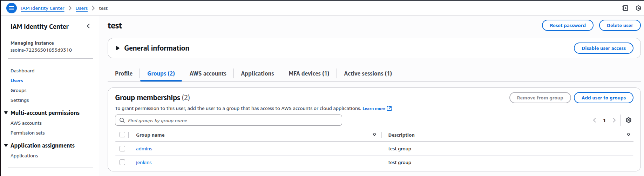This screenshot has width=644, height=176.
Task: Click the panel icon in top bar
Action: pyautogui.click(x=625, y=8)
